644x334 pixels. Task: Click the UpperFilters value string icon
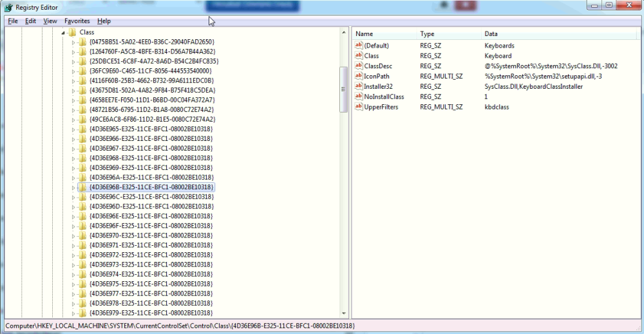pos(359,107)
